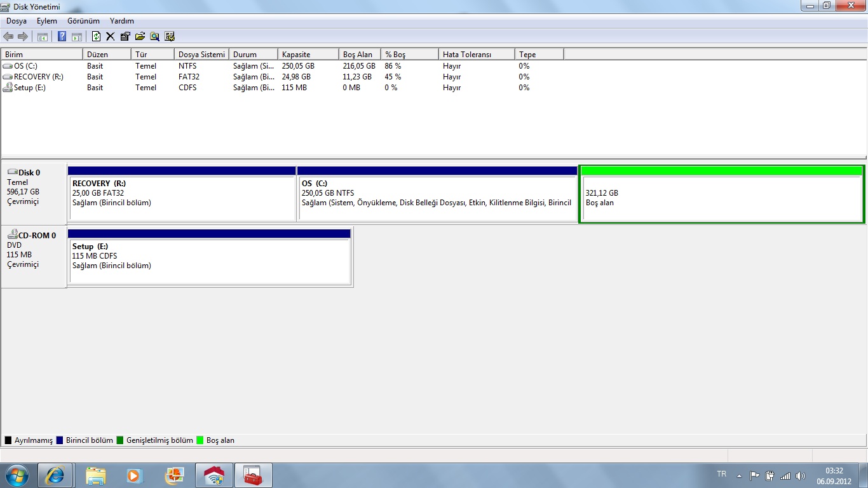
Task: Open the Dosya menu
Action: click(x=17, y=21)
